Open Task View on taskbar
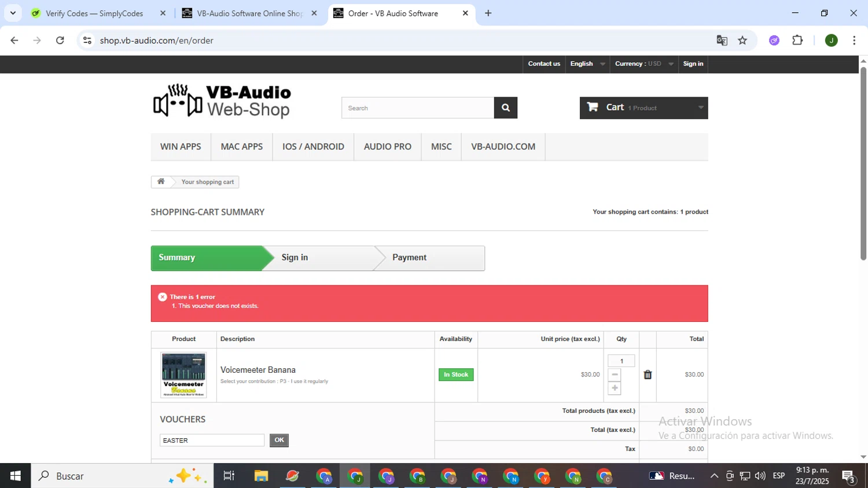 [x=229, y=476]
